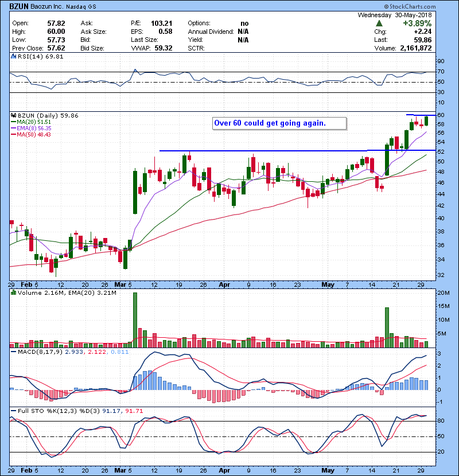This screenshot has width=459, height=476.
Task: Click the Annual Dividend label
Action: click(211, 32)
